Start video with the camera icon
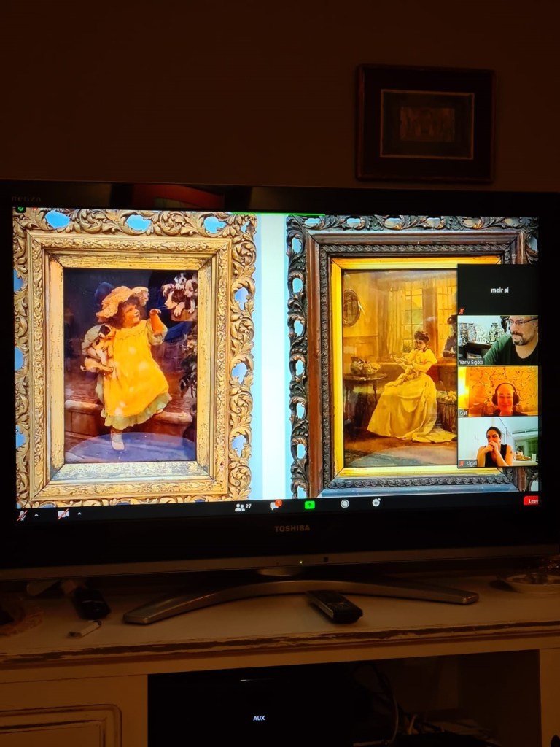Viewport: 560px width, 747px height. pyautogui.click(x=63, y=514)
